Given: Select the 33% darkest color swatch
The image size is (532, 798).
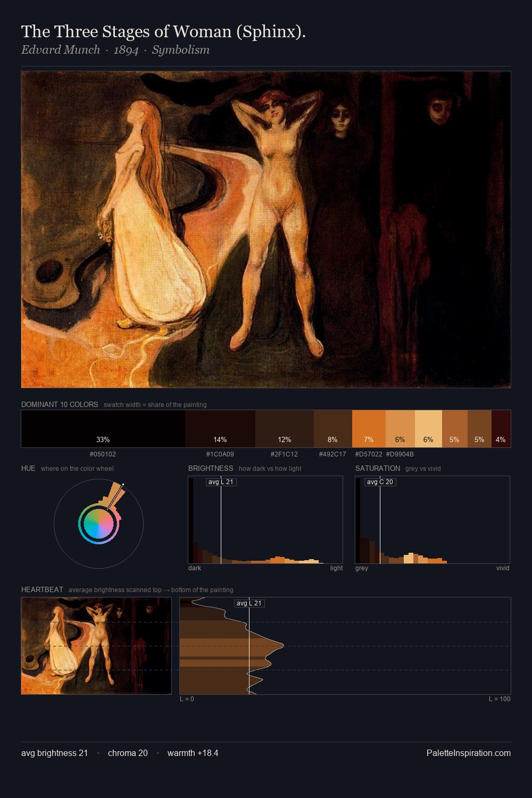Looking at the screenshot, I should [103, 429].
